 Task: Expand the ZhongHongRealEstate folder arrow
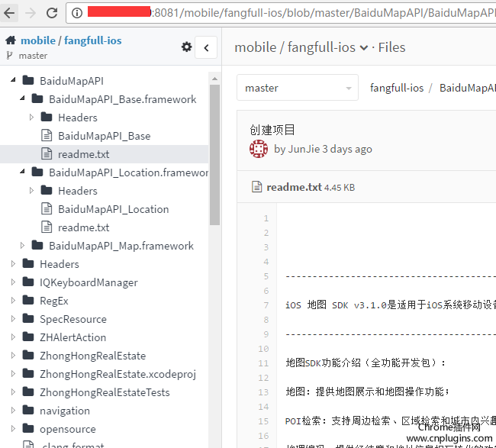point(13,356)
